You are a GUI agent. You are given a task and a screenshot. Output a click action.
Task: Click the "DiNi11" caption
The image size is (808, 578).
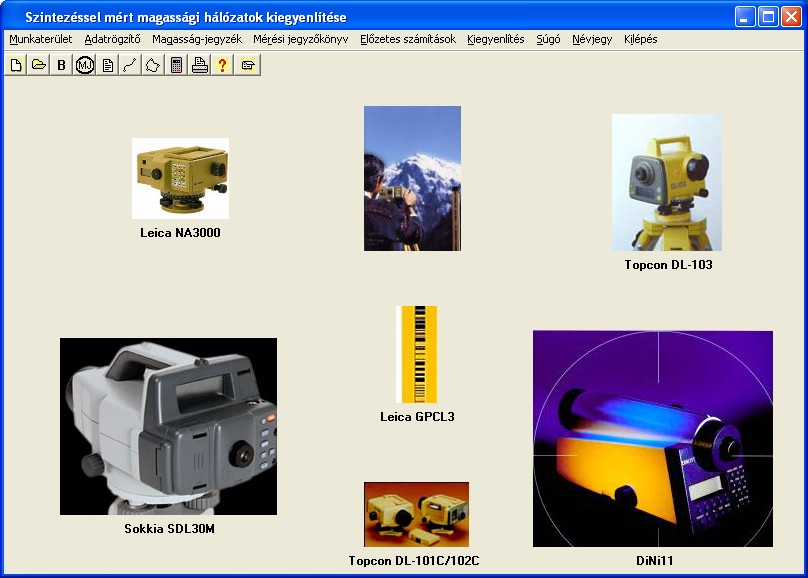coord(654,560)
